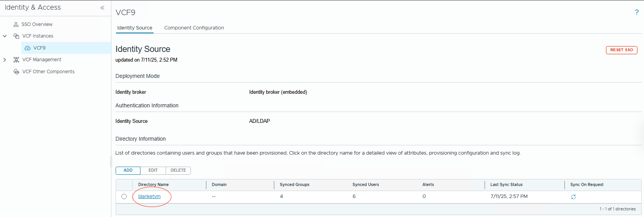The height and width of the screenshot is (217, 644).
Task: Click the ADD directory button
Action: coord(128,170)
